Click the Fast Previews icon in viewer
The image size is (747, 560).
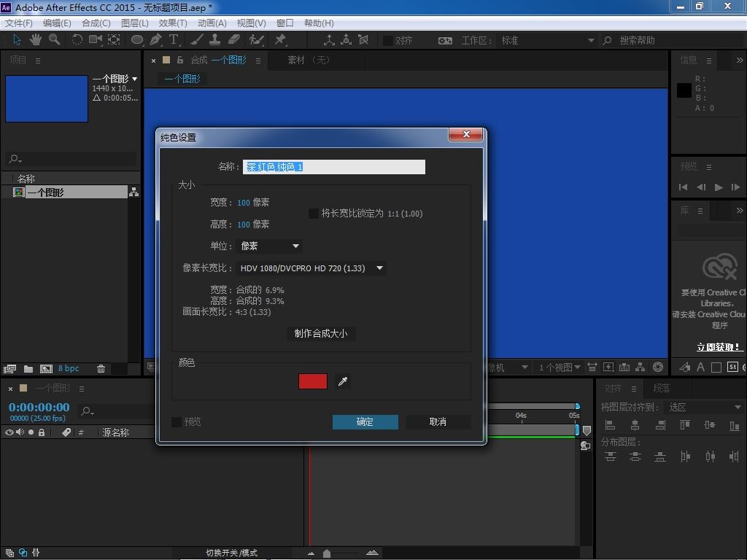(608, 367)
